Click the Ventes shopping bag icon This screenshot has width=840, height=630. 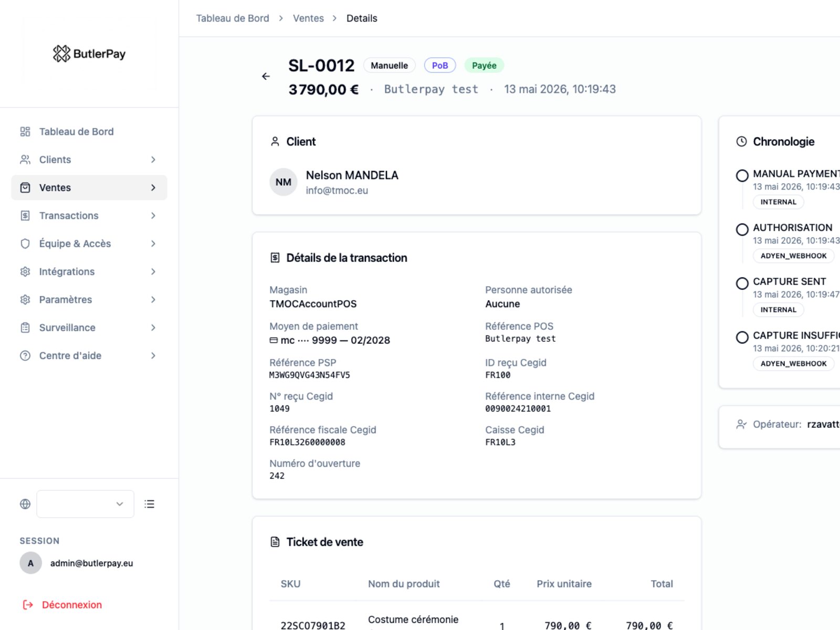[25, 187]
